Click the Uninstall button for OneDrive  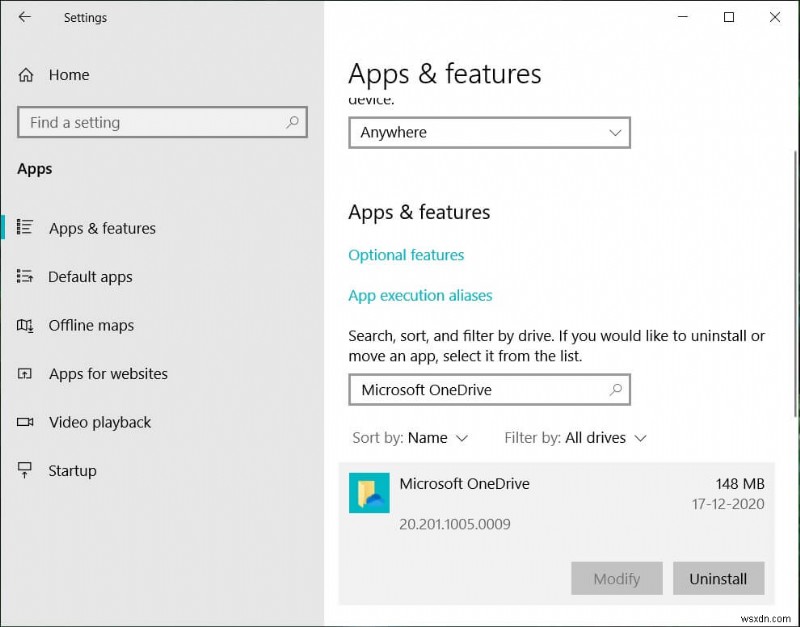[x=719, y=578]
